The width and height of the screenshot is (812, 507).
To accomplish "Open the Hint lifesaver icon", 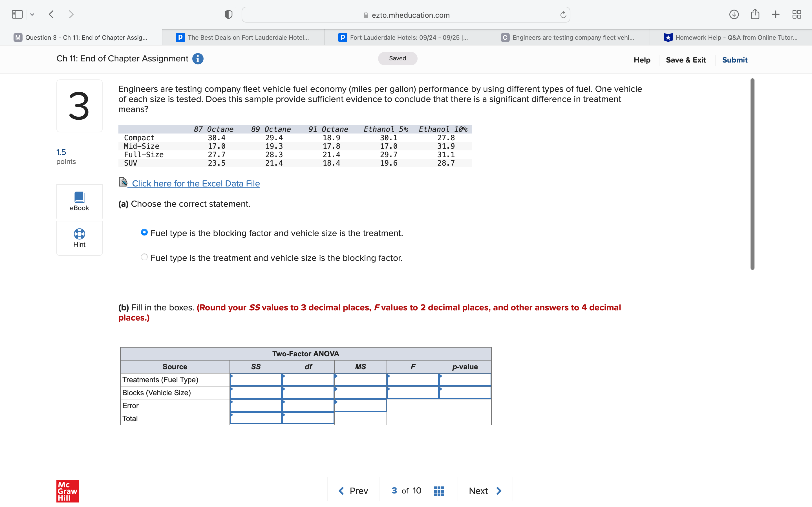I will pyautogui.click(x=79, y=234).
